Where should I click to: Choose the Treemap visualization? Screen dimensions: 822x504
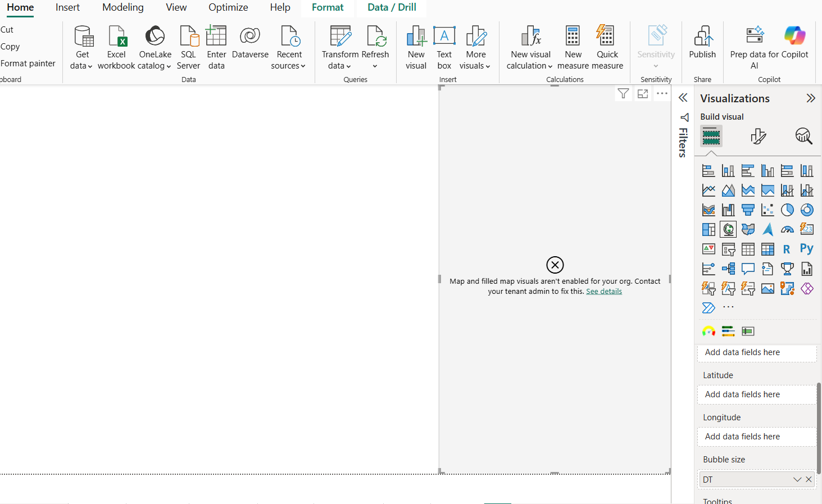(709, 229)
